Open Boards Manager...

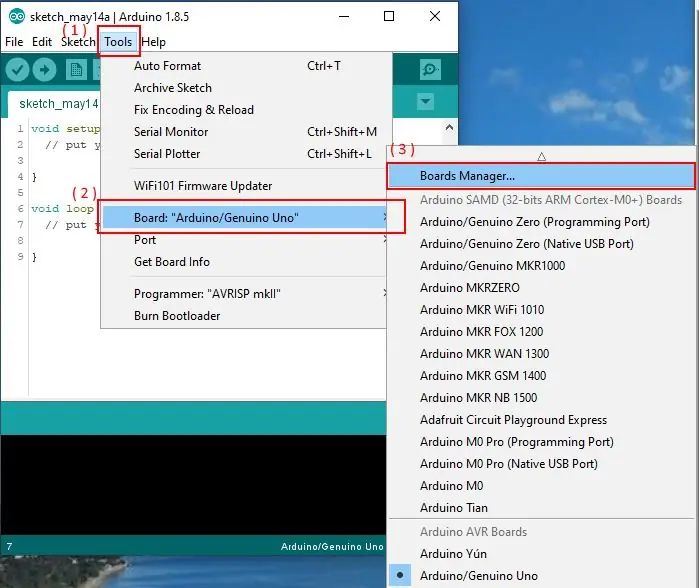tap(541, 176)
